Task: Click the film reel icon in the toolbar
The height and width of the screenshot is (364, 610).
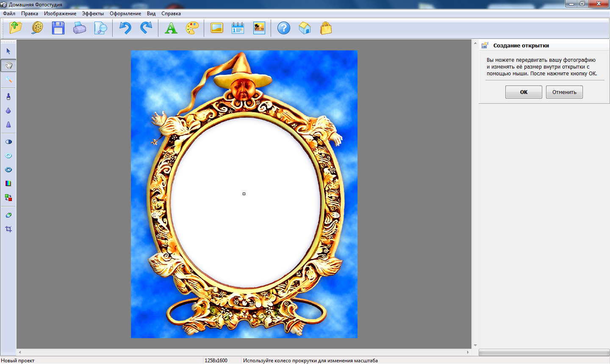Action: pyautogui.click(x=37, y=28)
